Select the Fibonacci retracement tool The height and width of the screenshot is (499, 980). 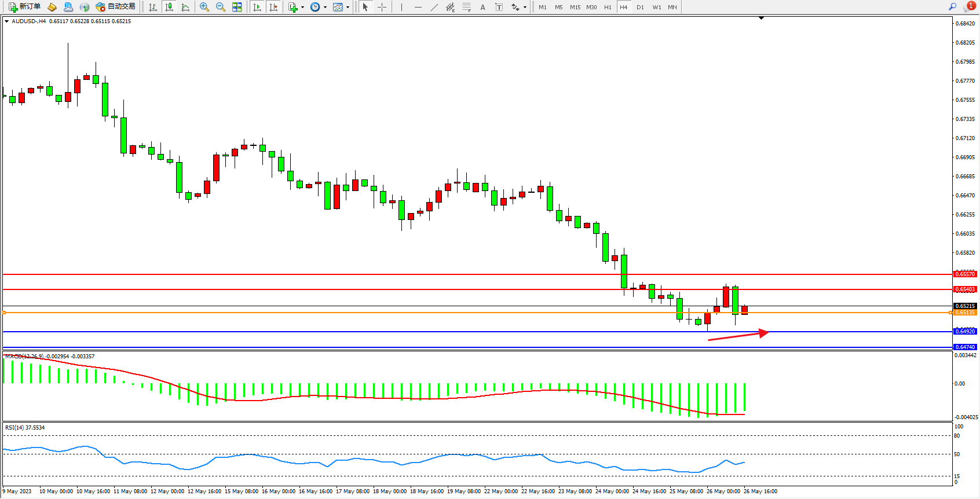click(467, 7)
